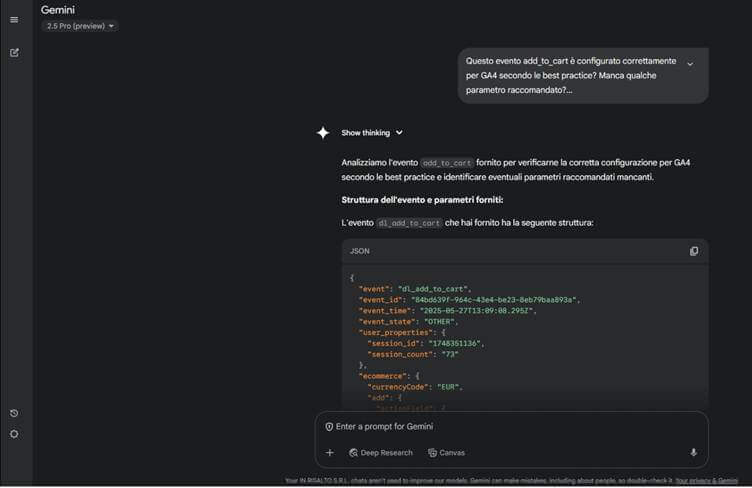Click the "session_id" value 1748351136
Image resolution: width=752 pixels, height=488 pixels.
456,343
